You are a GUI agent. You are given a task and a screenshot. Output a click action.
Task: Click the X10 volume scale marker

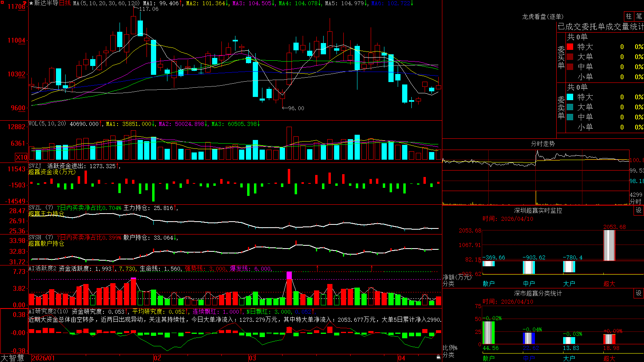tap(21, 157)
